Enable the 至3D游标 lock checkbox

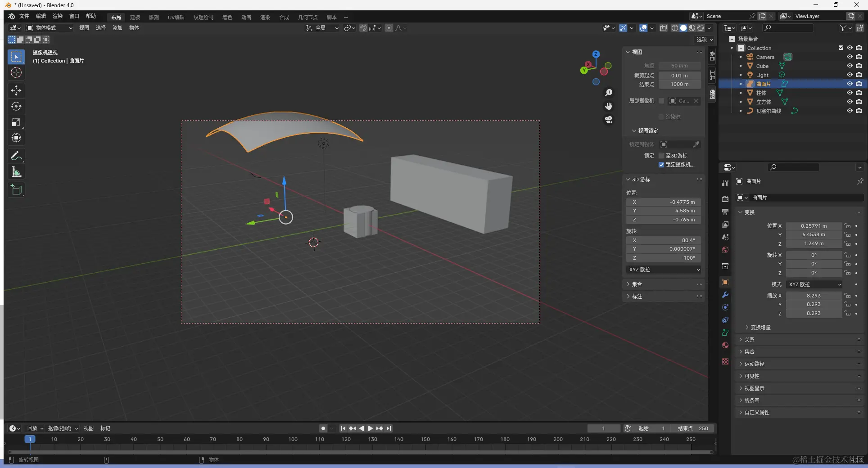tap(661, 156)
